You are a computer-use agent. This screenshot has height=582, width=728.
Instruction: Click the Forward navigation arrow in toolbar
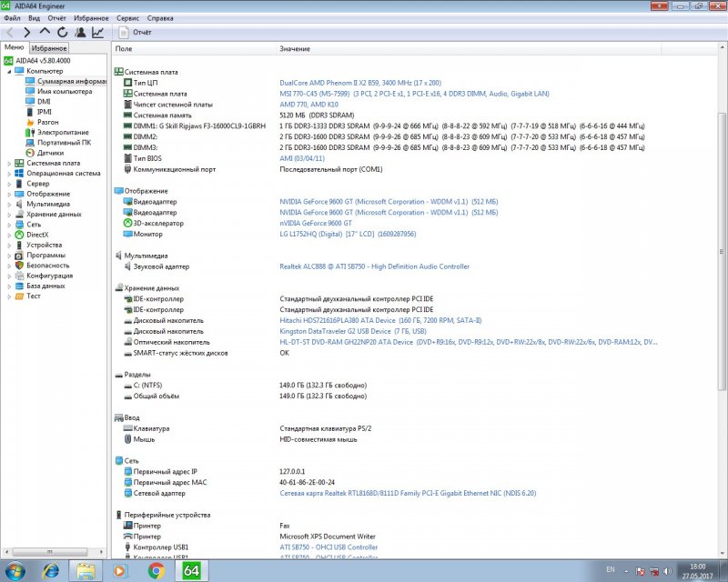(27, 32)
